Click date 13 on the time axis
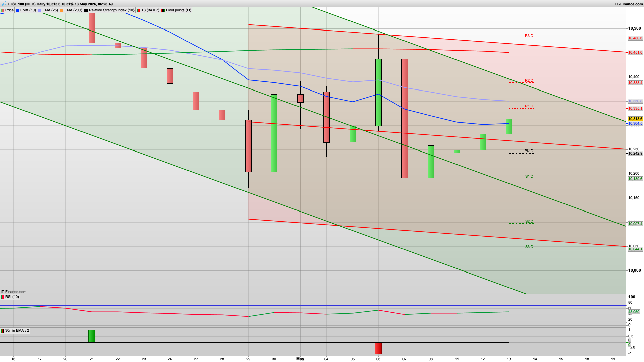This screenshot has height=362, width=644. (x=509, y=359)
